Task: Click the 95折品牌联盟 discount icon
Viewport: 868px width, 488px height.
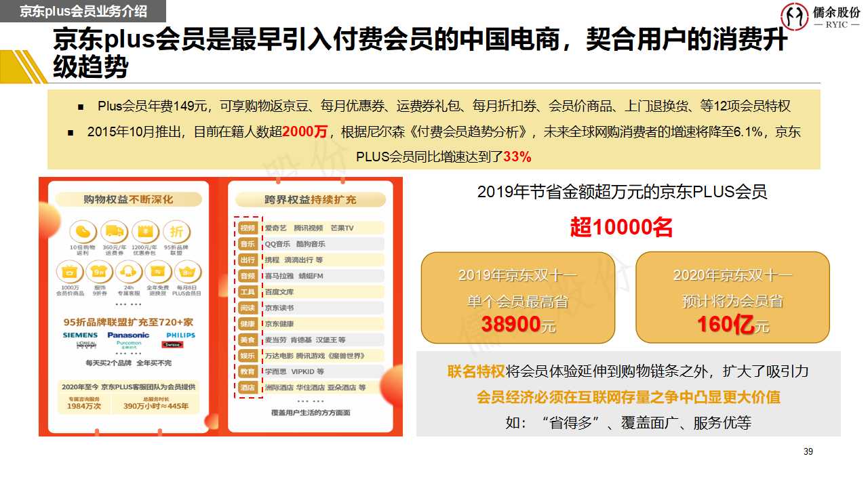Action: 176,231
